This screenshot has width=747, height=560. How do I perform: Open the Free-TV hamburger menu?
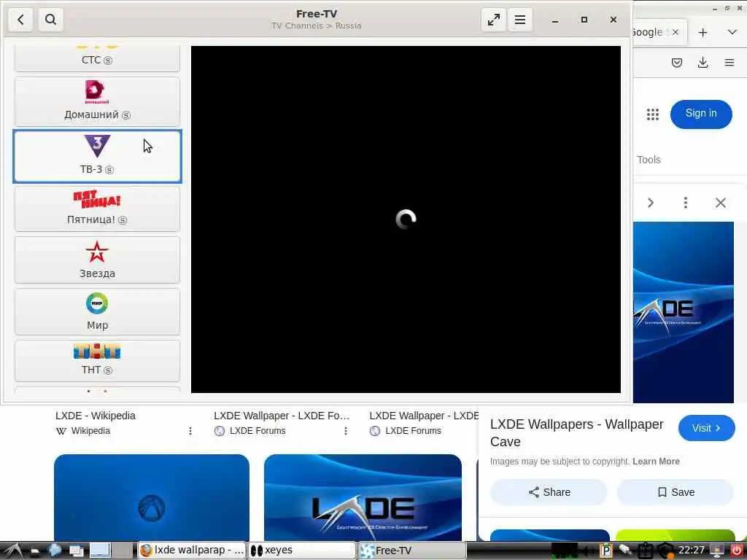pos(519,20)
